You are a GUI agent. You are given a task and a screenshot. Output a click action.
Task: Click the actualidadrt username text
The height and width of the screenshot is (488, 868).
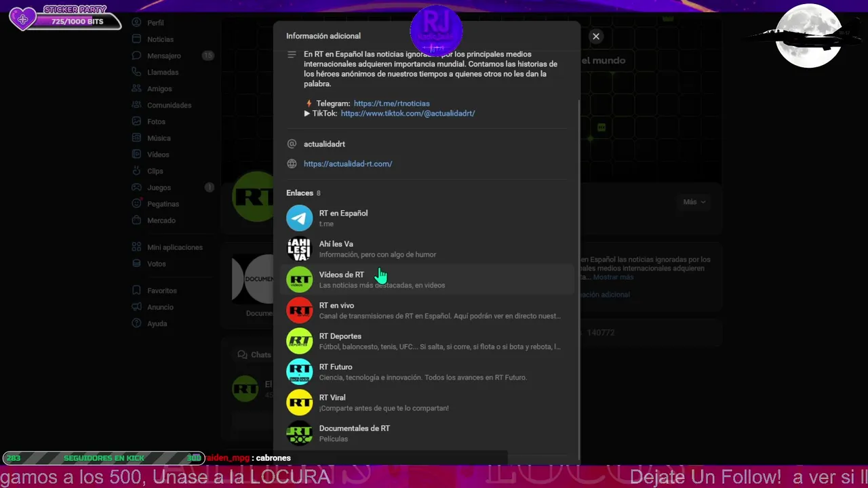324,144
